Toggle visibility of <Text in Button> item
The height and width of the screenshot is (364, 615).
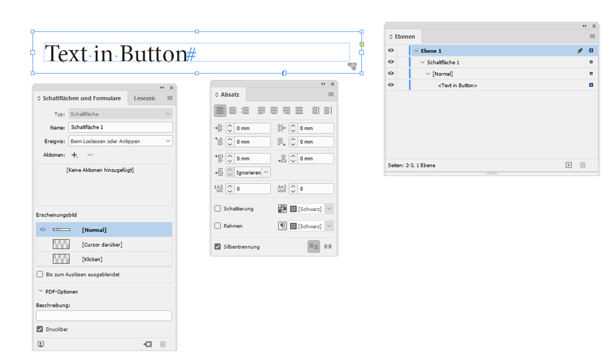click(x=391, y=85)
